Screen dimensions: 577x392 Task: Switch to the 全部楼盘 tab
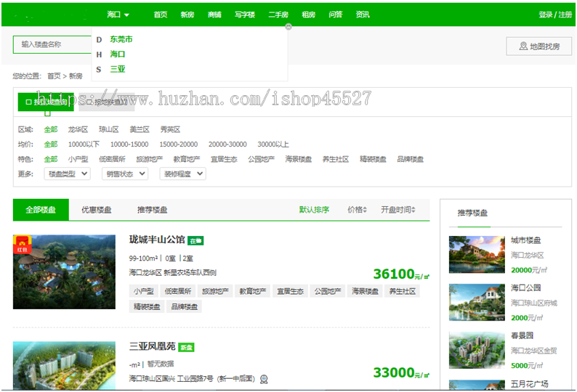41,210
